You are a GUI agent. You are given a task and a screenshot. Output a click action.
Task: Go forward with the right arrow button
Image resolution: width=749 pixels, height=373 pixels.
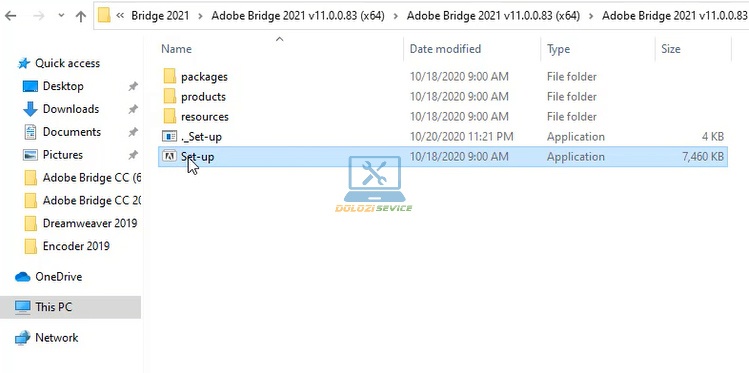pos(39,16)
